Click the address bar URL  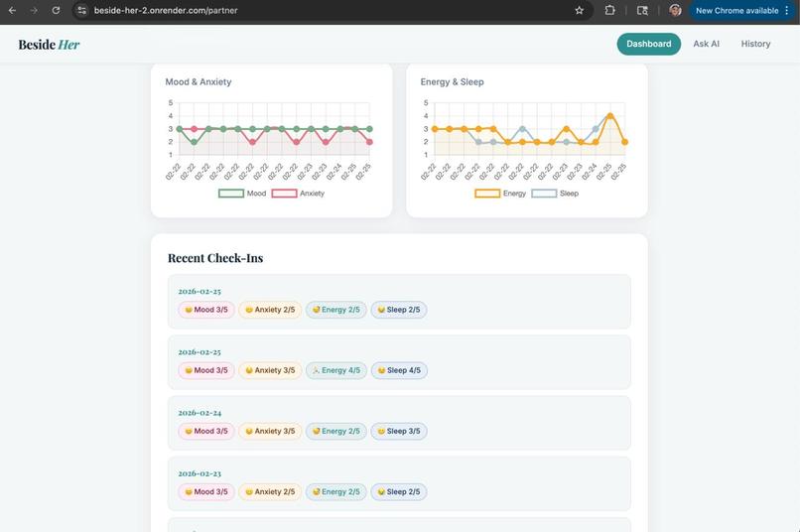tap(166, 10)
